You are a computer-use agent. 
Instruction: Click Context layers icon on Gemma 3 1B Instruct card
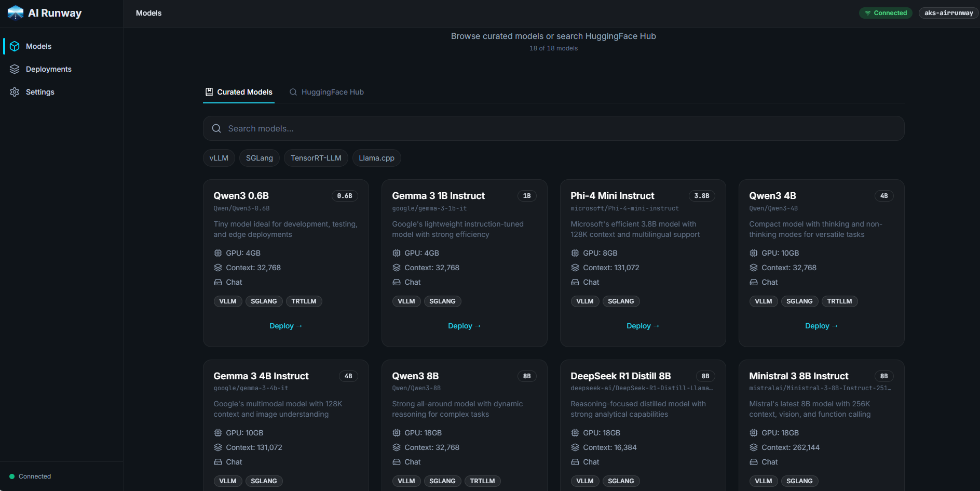(397, 268)
